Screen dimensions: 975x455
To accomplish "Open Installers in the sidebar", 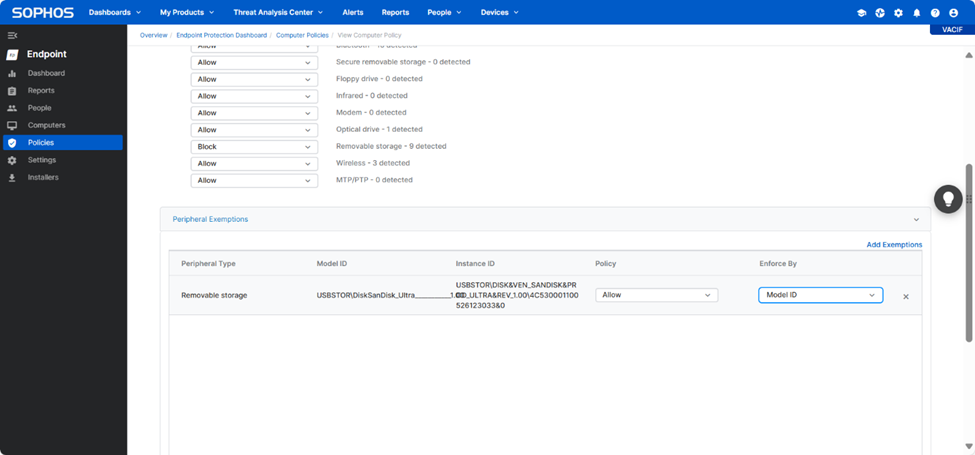I will tap(43, 177).
